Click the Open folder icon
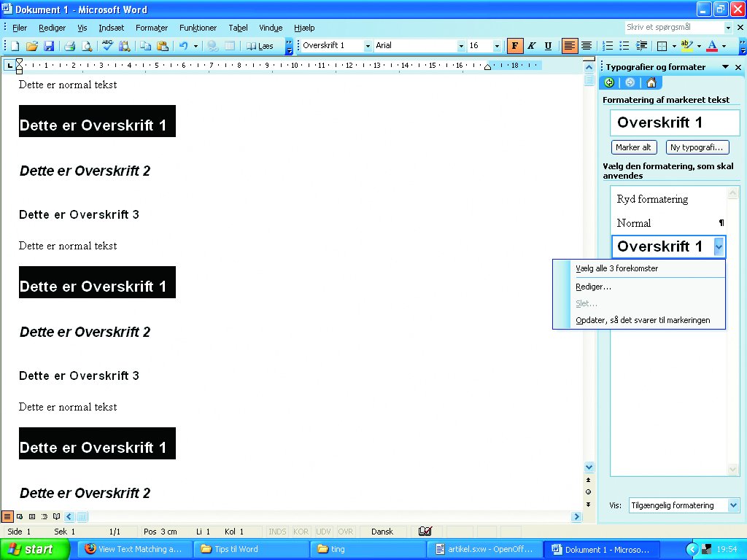This screenshot has height=560, width=747. pos(31,46)
